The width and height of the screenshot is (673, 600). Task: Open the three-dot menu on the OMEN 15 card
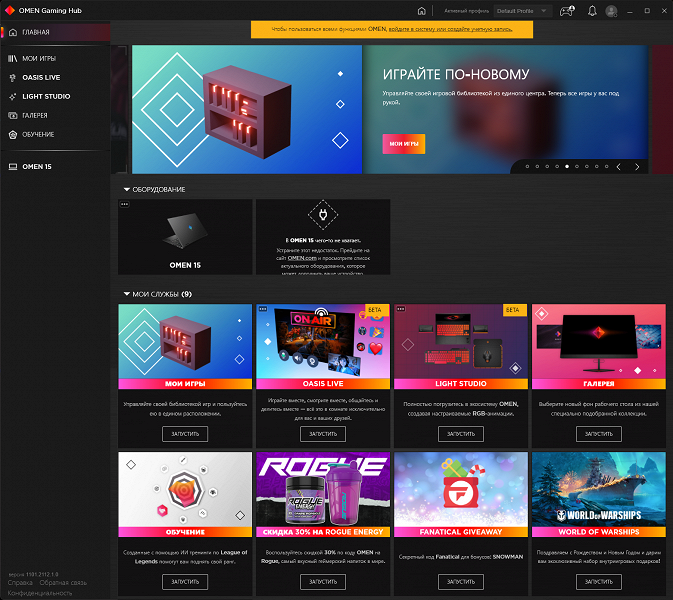(124, 204)
